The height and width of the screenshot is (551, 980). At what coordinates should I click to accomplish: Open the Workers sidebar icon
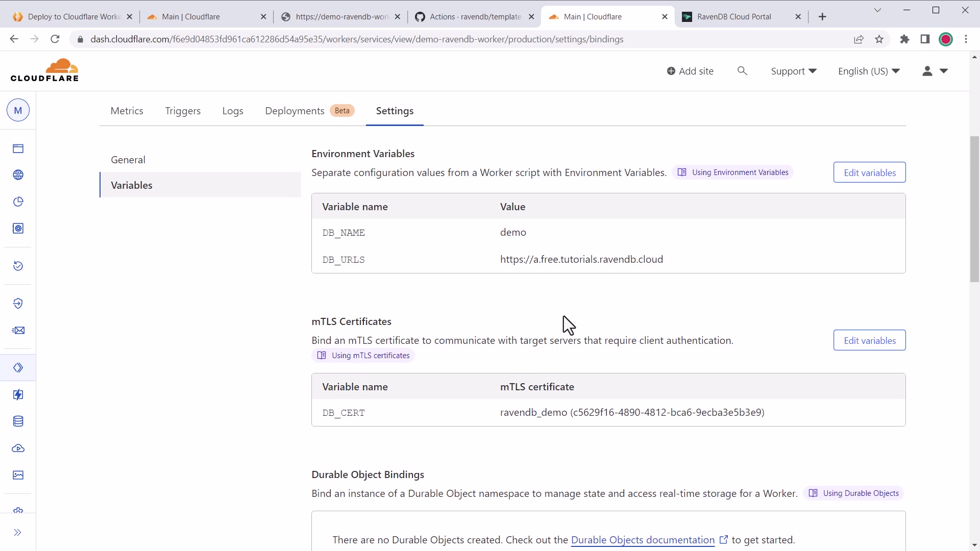tap(18, 368)
